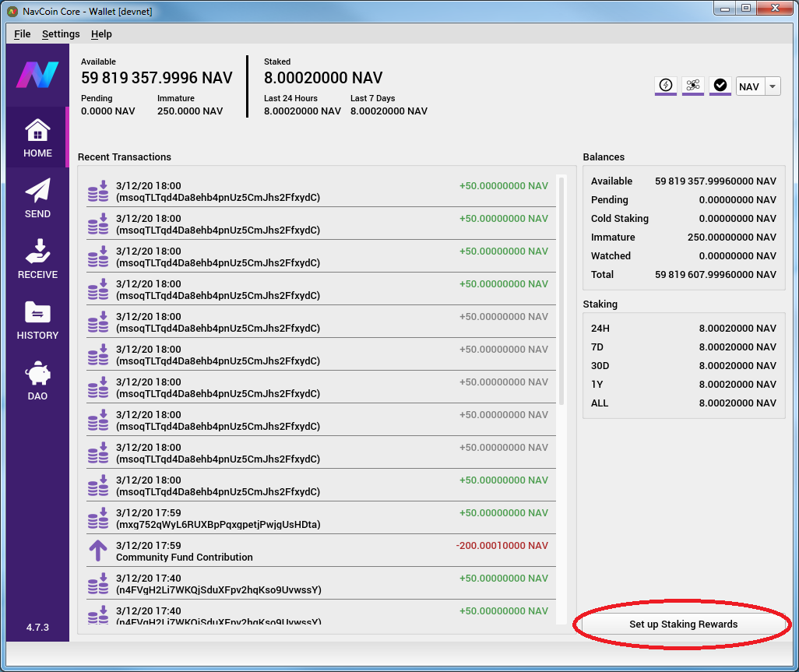Open the File menu
Screen dimensions: 799x672
point(22,34)
